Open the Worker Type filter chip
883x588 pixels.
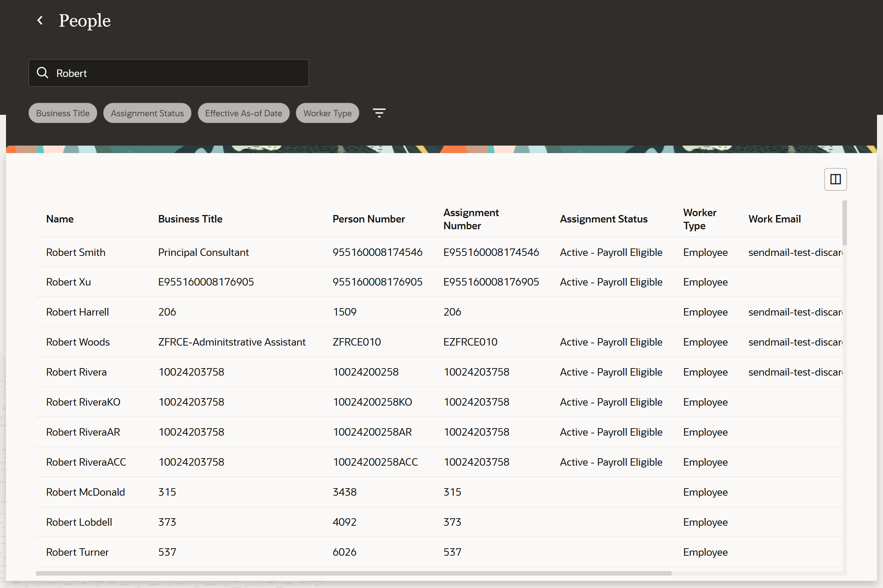tap(327, 113)
